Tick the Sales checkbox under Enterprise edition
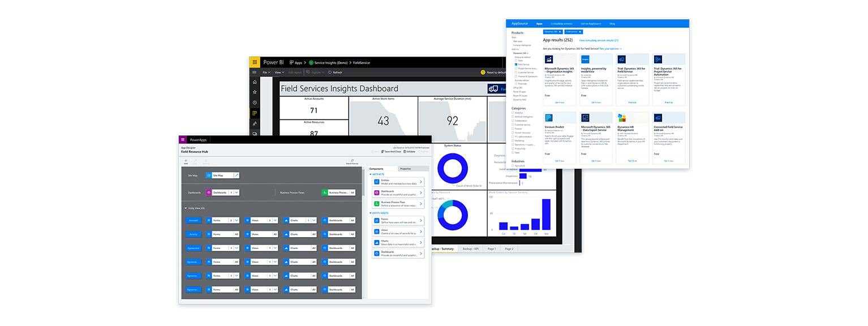 (516, 61)
